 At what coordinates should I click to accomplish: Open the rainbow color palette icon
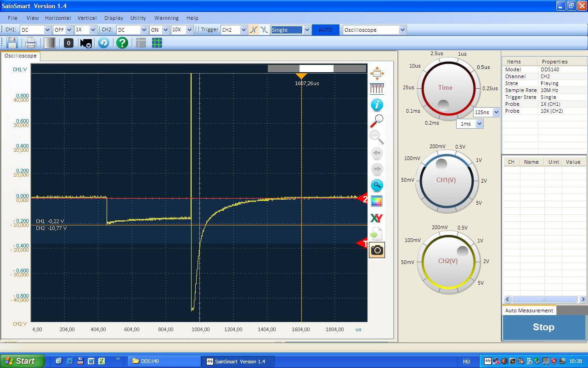377,201
